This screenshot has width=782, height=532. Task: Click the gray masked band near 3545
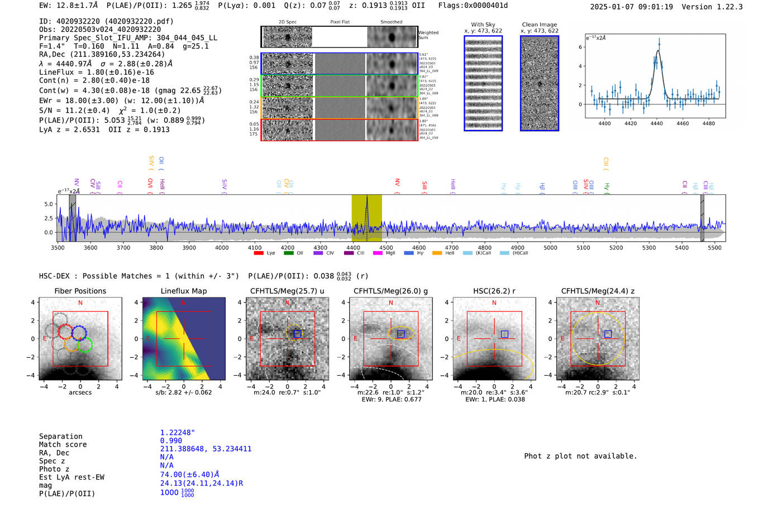[x=72, y=218]
